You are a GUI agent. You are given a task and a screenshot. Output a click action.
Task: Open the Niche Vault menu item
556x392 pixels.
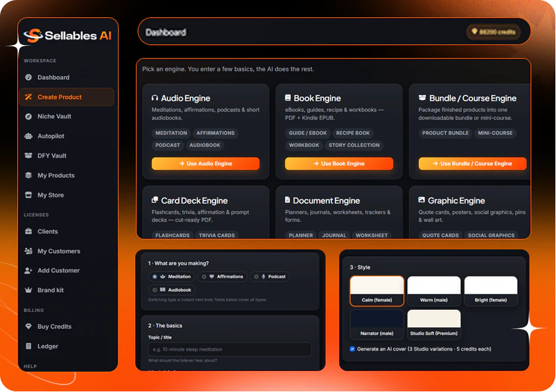(67, 116)
